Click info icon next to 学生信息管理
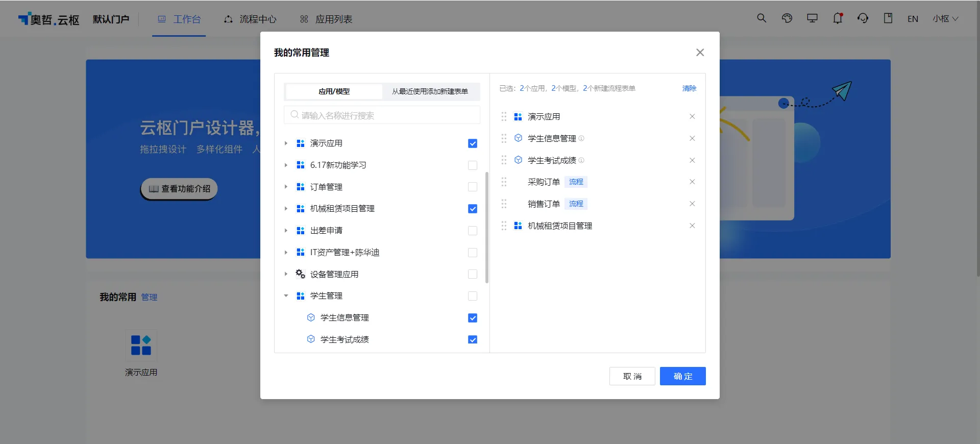 (581, 138)
